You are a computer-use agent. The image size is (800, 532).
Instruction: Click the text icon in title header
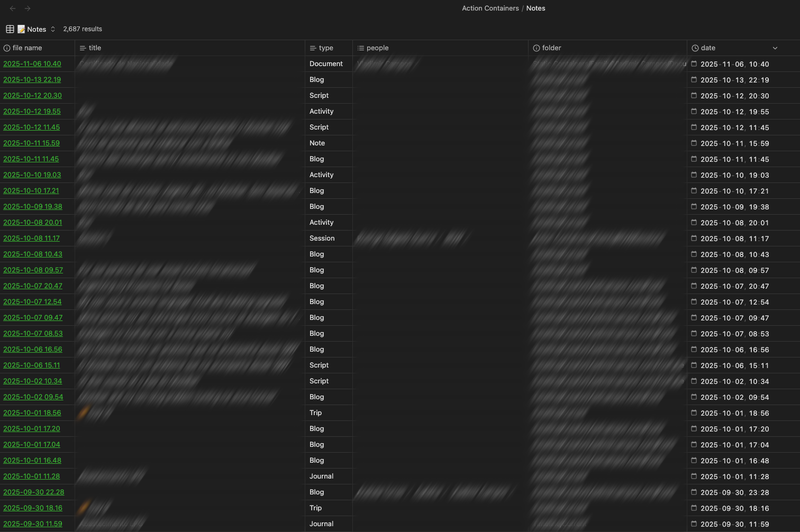click(x=83, y=48)
